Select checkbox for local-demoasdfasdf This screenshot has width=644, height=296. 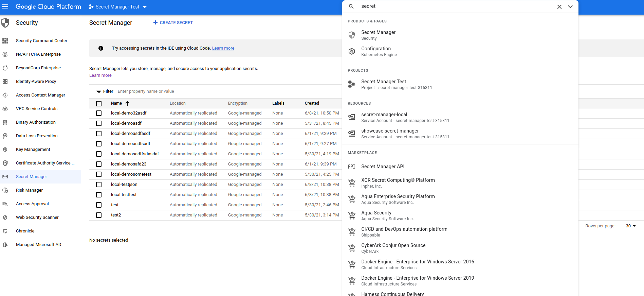99,134
